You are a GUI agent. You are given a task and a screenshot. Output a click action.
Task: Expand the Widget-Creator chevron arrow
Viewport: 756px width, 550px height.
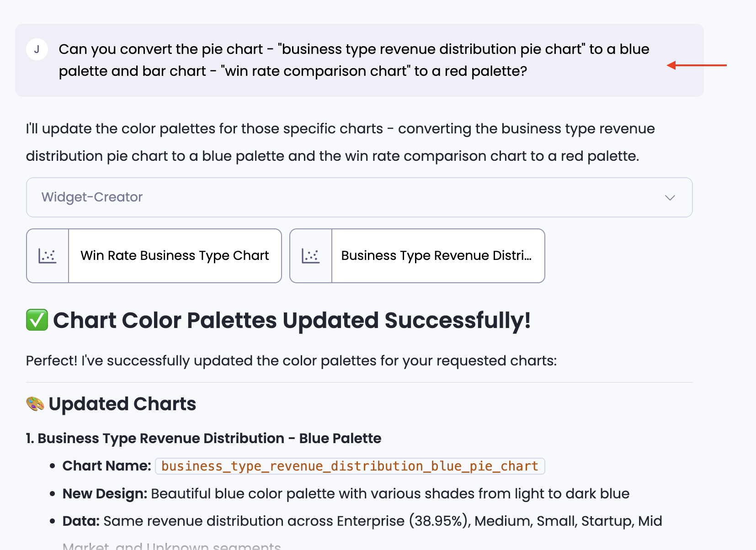[x=670, y=197]
